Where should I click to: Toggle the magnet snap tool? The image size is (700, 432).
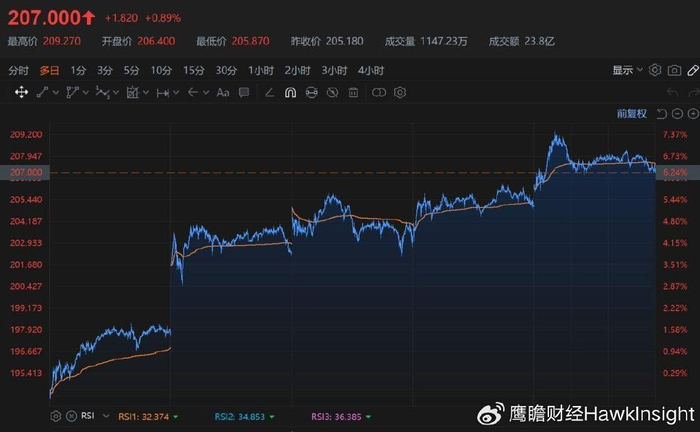click(x=290, y=92)
